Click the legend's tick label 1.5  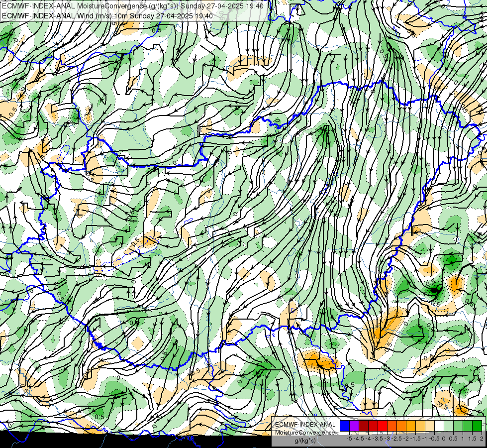(473, 439)
